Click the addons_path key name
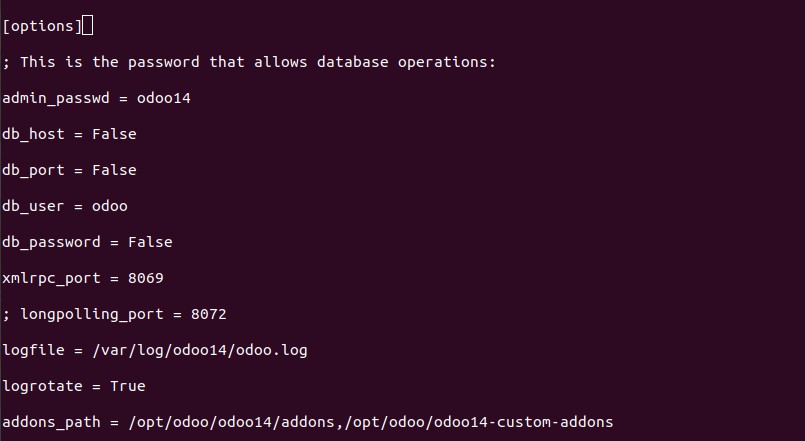 coord(51,423)
